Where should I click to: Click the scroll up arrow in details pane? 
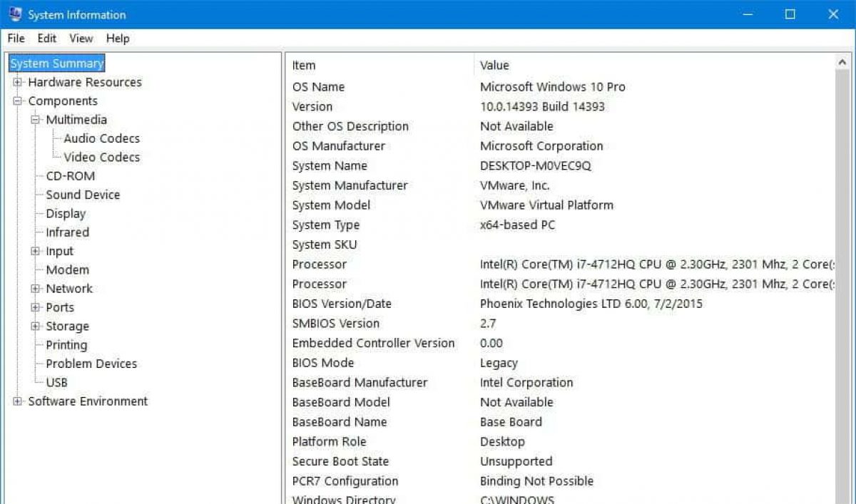click(x=842, y=63)
